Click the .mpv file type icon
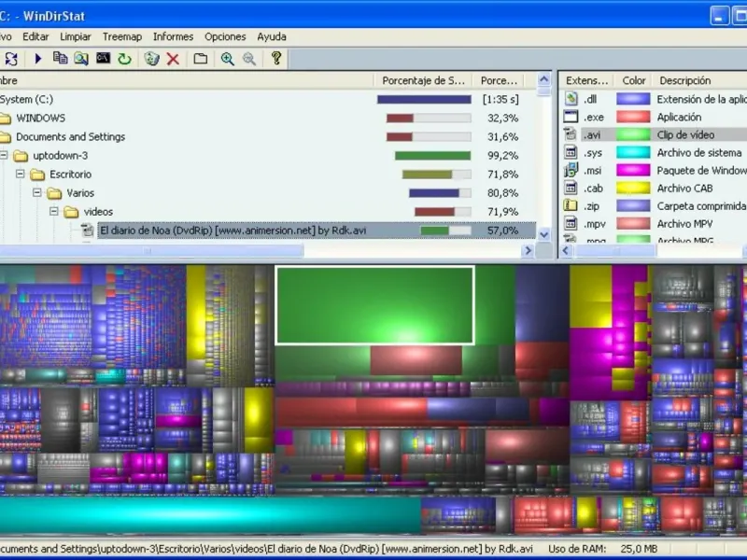The image size is (747, 560). coord(571,223)
